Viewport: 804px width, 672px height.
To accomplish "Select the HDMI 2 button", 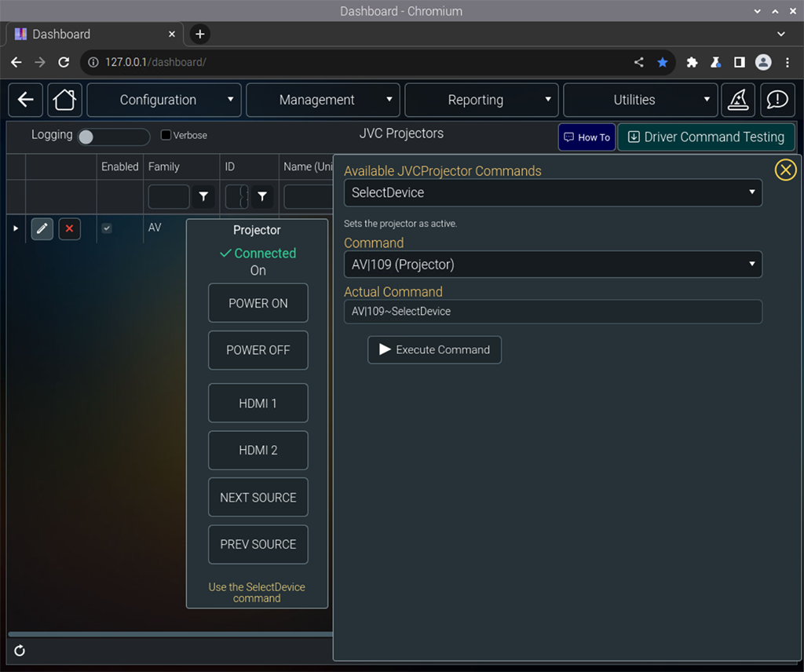I will [x=258, y=450].
